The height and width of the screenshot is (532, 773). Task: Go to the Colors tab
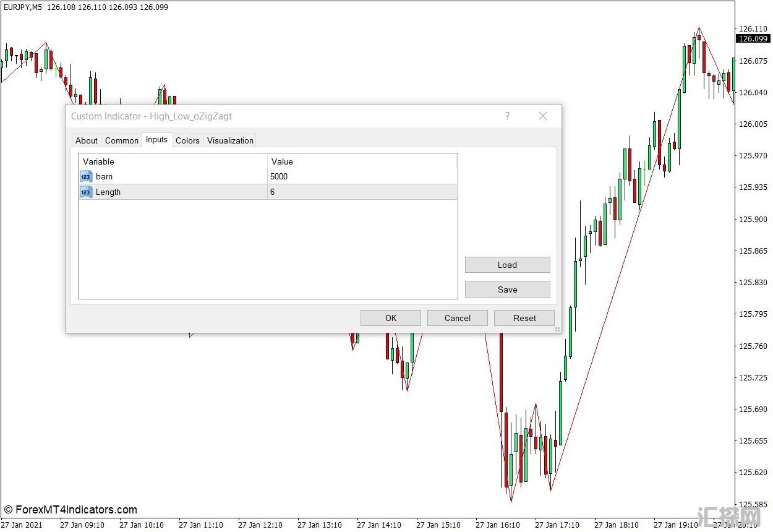tap(187, 140)
